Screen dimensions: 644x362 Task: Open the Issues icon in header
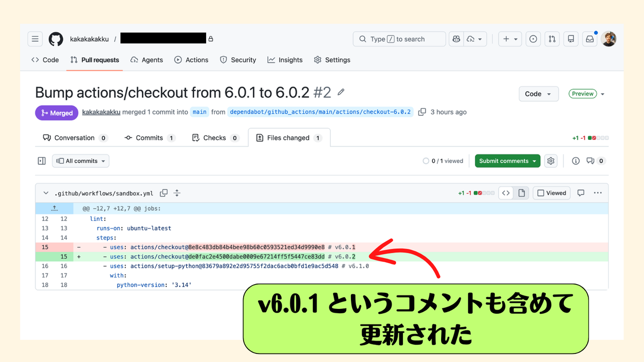pos(533,39)
